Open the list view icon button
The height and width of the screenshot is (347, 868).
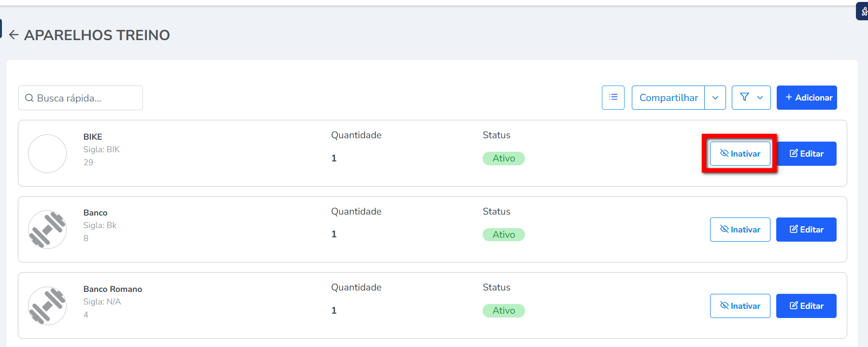[x=613, y=98]
